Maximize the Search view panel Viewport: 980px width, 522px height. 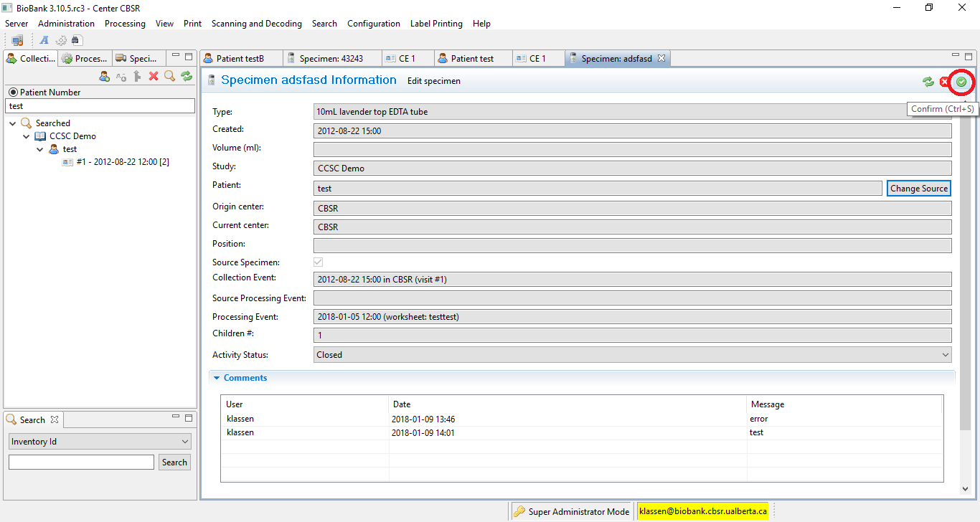(x=189, y=417)
